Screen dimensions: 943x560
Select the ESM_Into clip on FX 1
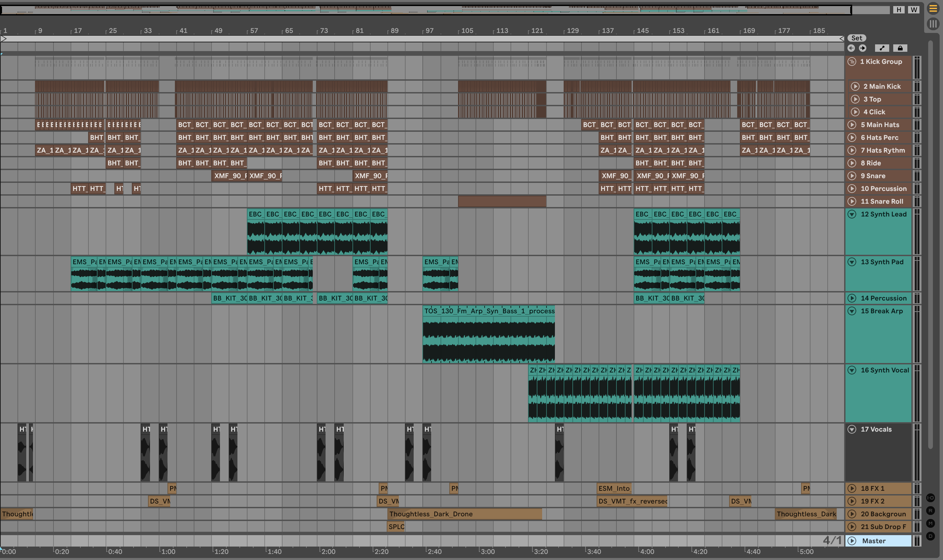[614, 488]
